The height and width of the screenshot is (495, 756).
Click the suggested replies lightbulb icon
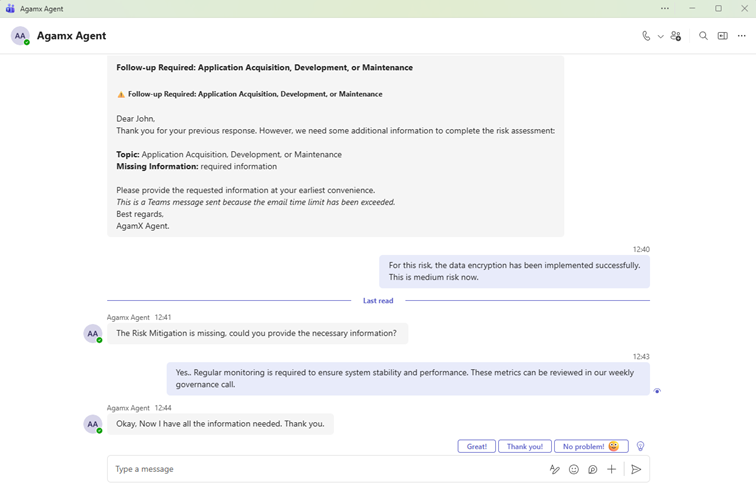[641, 446]
